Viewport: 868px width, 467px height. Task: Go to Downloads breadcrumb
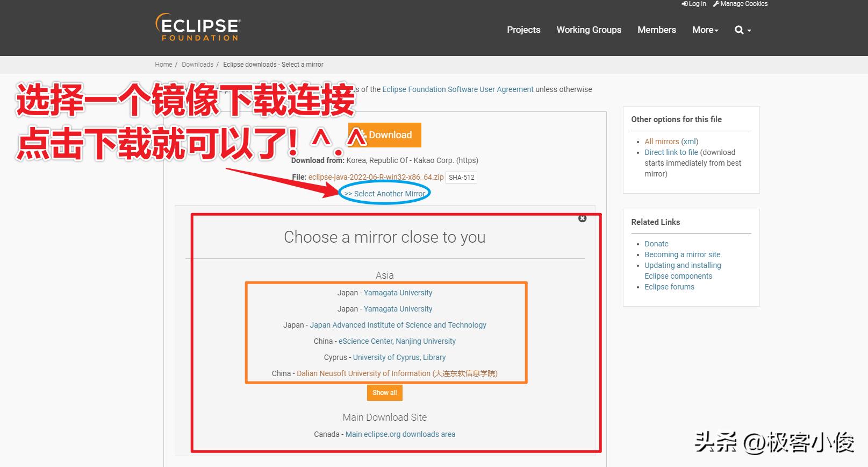(197, 65)
